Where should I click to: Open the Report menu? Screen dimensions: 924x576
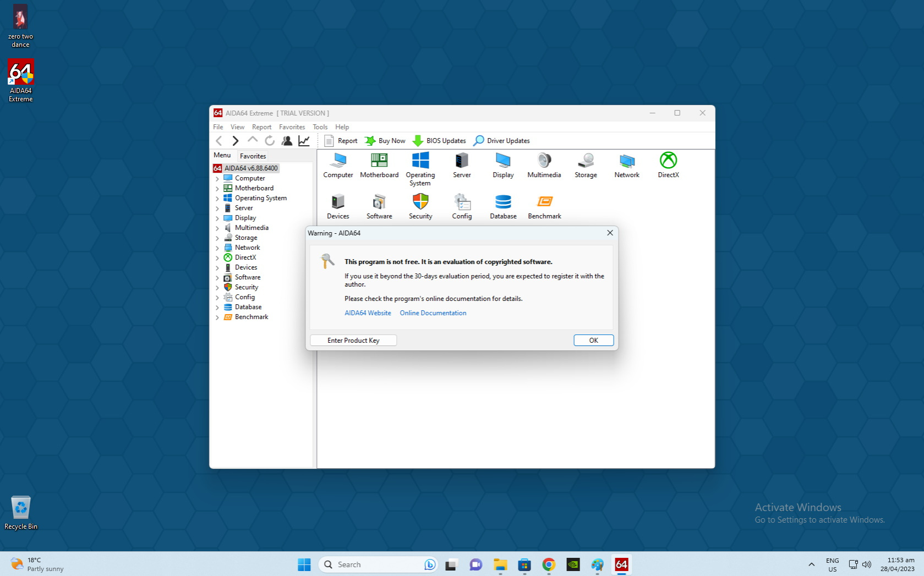[x=261, y=127]
